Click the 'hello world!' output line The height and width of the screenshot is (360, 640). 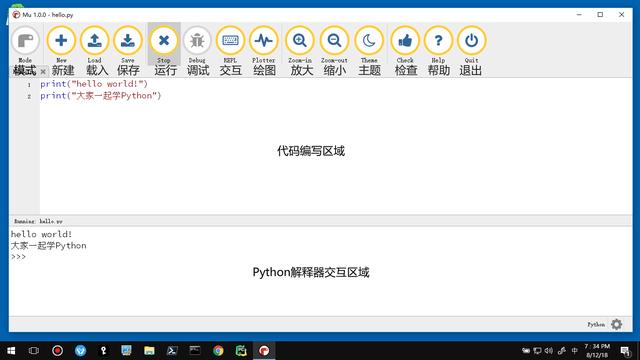coord(41,234)
